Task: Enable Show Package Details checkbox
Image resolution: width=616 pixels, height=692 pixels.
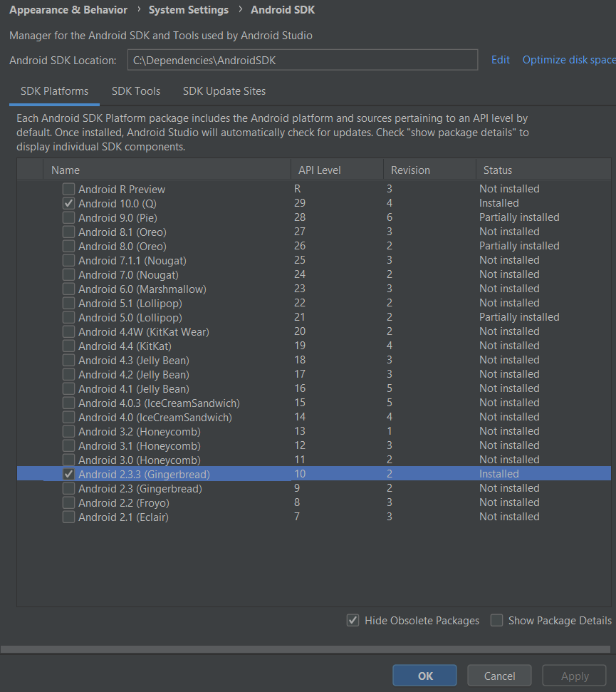Action: (x=496, y=620)
